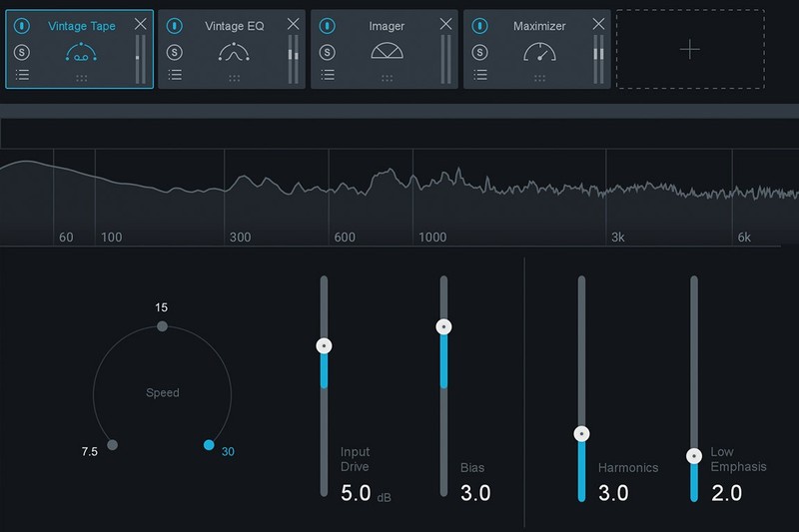Disable the Maximizer module power button
The height and width of the screenshot is (532, 799).
click(480, 26)
